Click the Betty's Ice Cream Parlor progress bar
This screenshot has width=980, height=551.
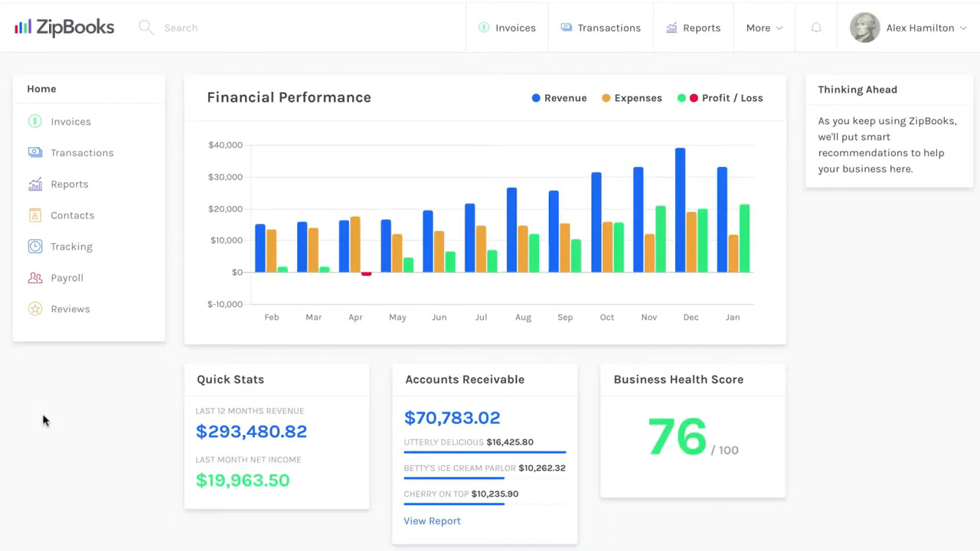tap(485, 478)
